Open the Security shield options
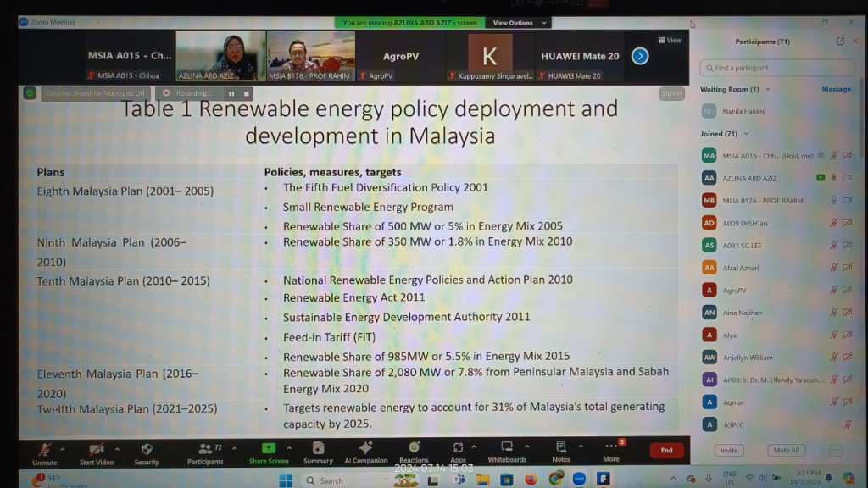The width and height of the screenshot is (868, 488). coord(147,449)
